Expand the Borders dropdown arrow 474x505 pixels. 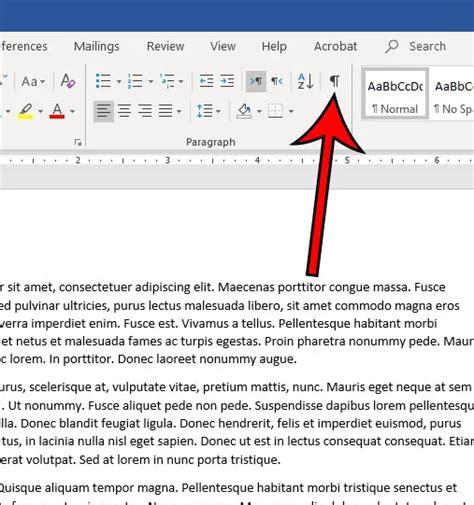291,111
